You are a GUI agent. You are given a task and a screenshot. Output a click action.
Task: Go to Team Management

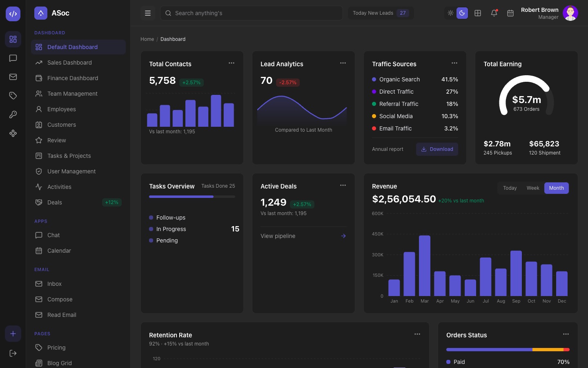click(78, 94)
